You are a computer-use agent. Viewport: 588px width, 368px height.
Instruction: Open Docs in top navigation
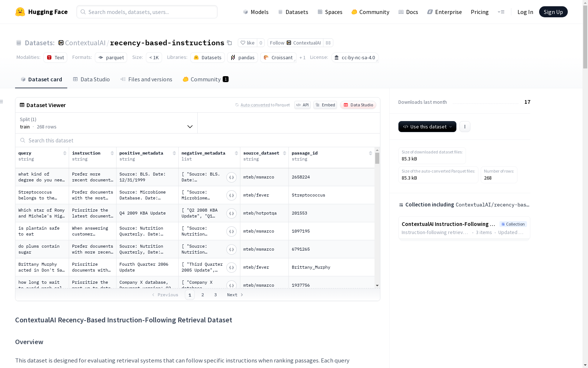coord(408,12)
